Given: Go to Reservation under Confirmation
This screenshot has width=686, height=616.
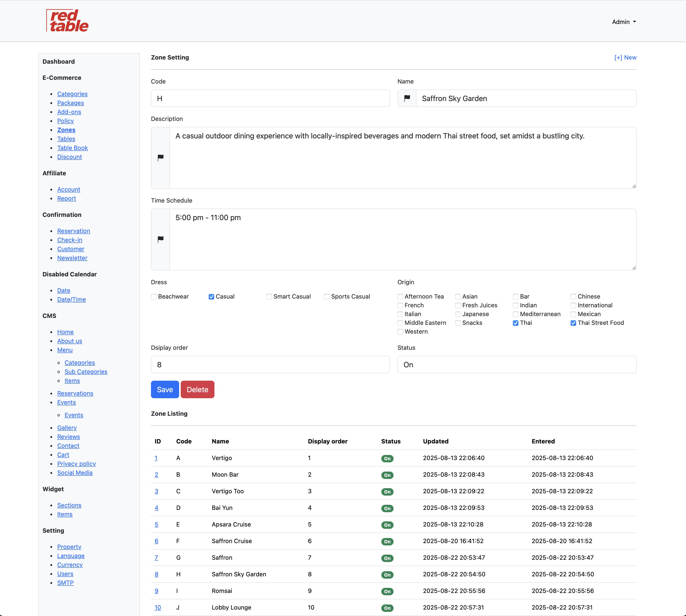Looking at the screenshot, I should point(73,231).
